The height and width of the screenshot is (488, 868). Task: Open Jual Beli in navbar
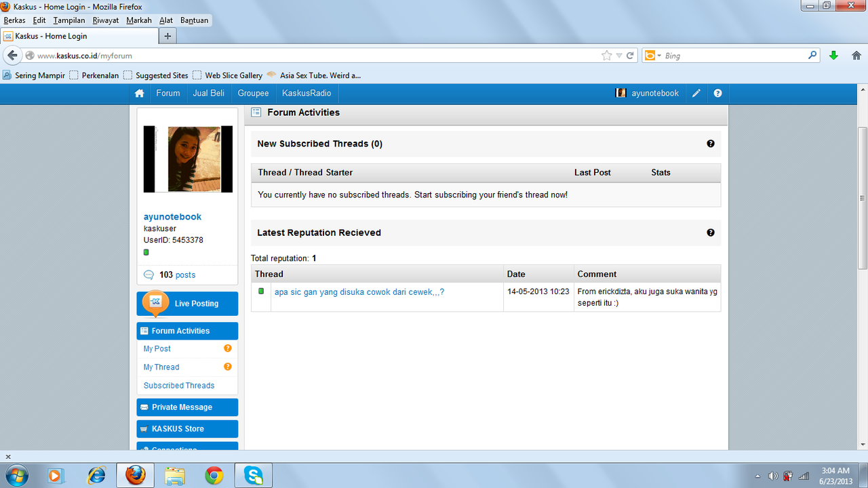(x=208, y=94)
